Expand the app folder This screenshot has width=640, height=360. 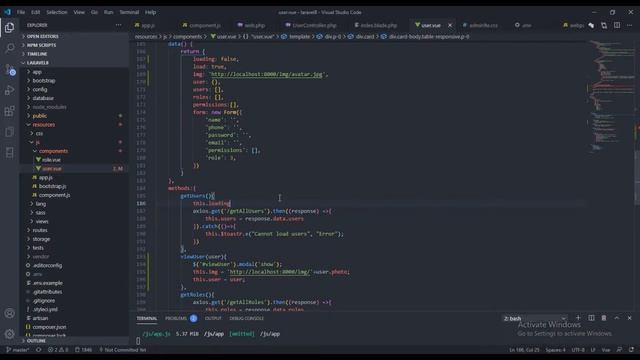(x=37, y=72)
